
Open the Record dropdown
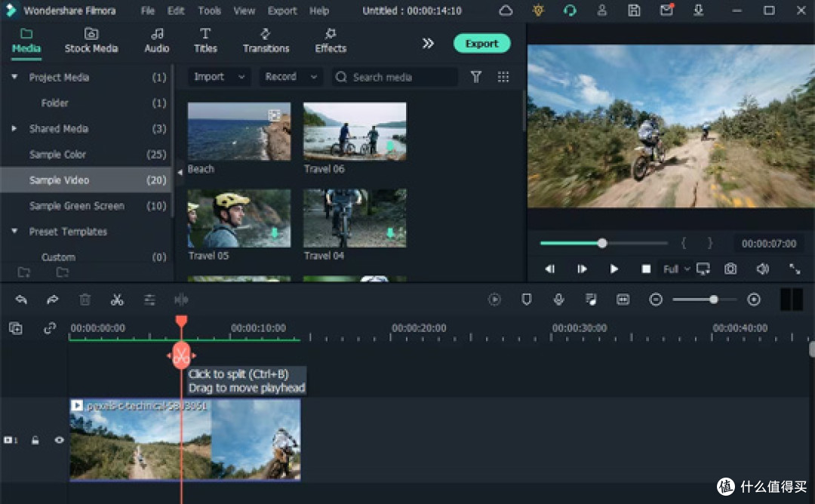point(291,77)
